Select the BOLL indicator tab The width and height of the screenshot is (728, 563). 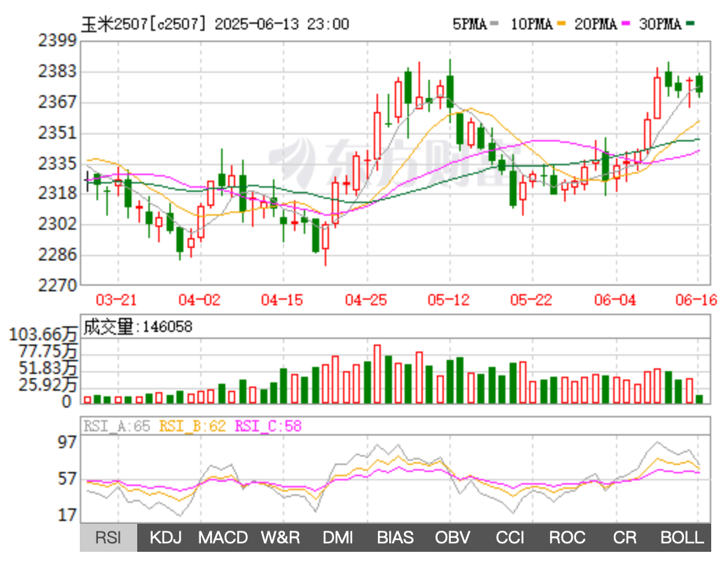(x=682, y=538)
